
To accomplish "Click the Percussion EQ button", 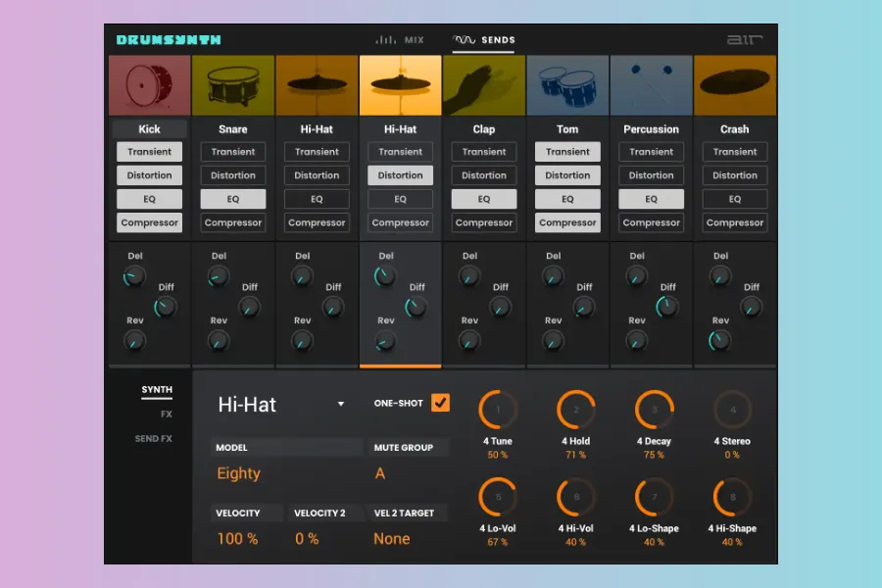I will 652,199.
